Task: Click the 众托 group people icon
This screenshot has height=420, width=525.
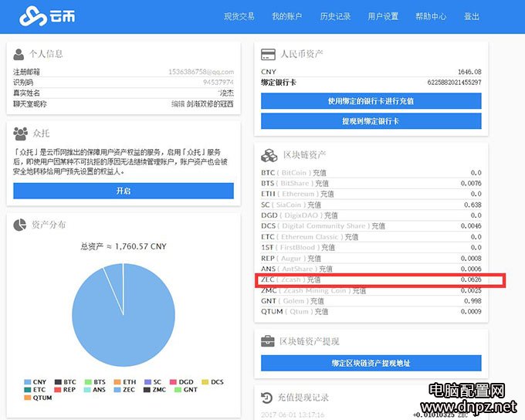Action: [x=20, y=134]
